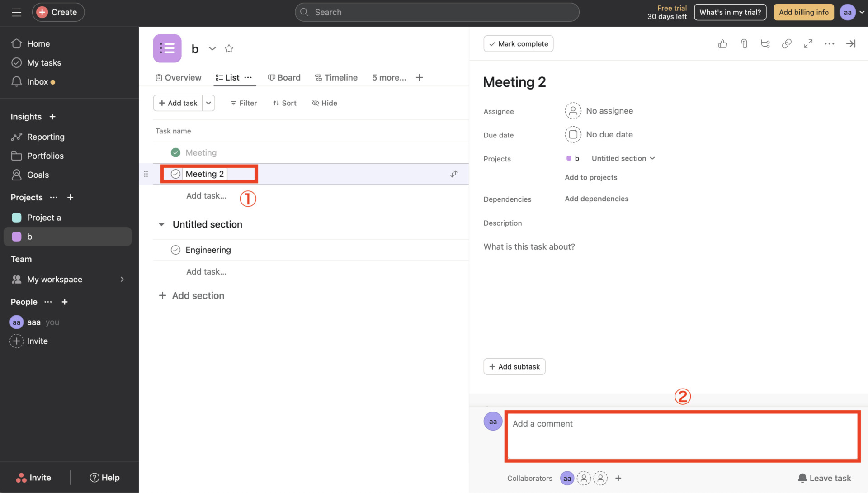Open the Sort options

284,103
